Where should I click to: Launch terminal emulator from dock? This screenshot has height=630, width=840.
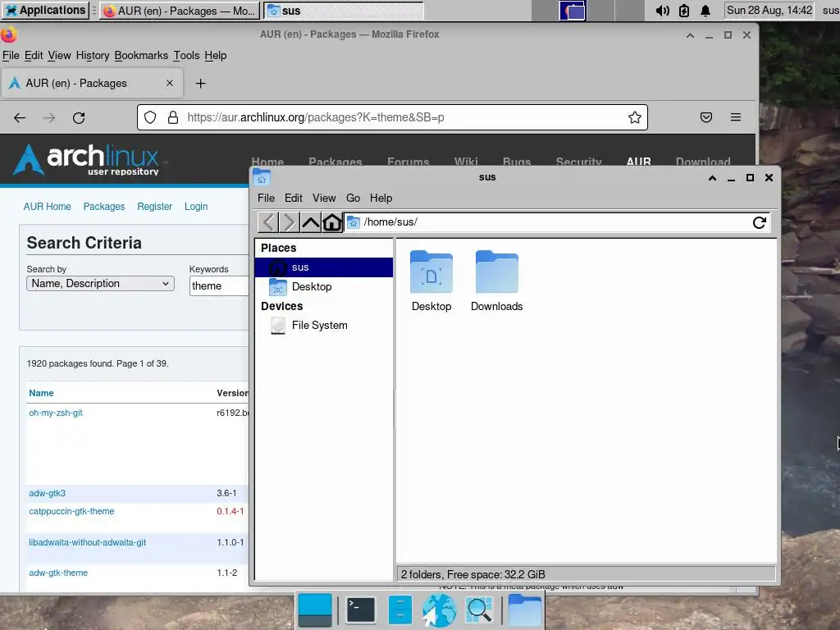361,609
